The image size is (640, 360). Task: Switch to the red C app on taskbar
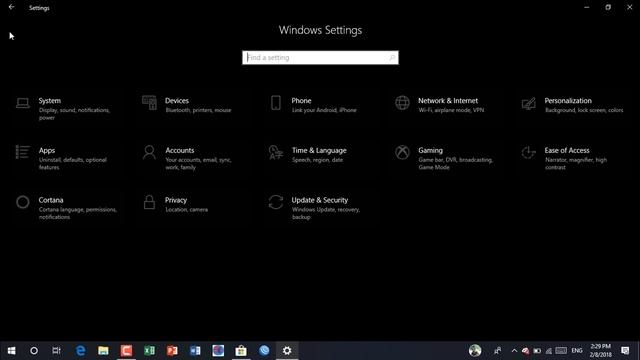(x=126, y=351)
